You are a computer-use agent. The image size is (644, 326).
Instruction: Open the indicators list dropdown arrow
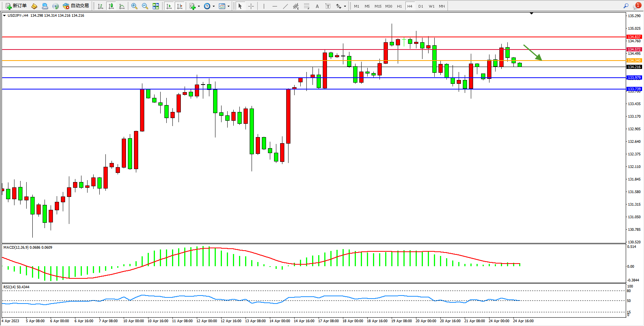[x=199, y=6]
